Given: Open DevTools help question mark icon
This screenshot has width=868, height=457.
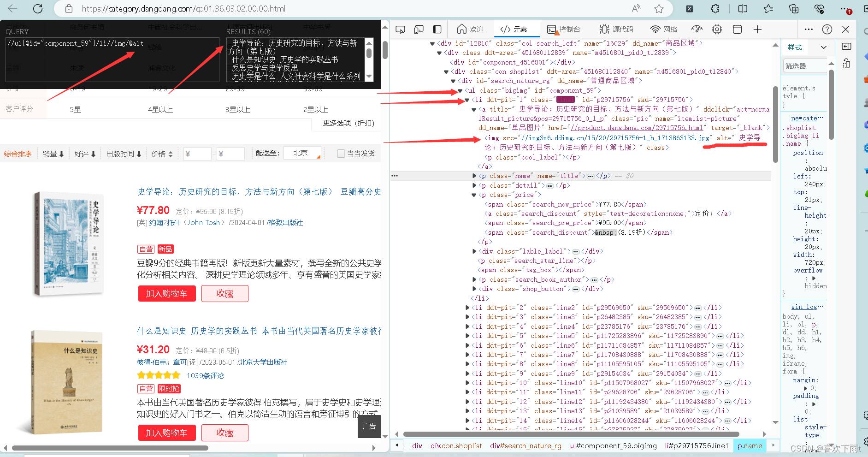Looking at the screenshot, I should [827, 30].
